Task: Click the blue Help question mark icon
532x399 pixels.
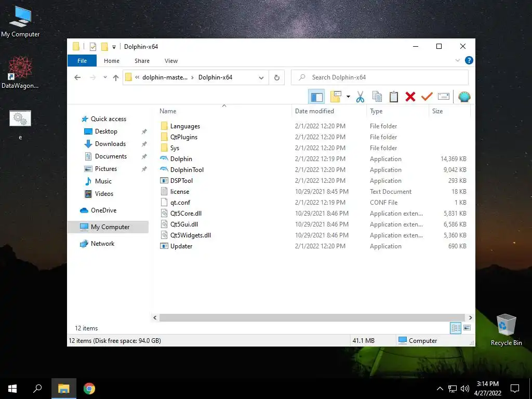Action: point(469,60)
